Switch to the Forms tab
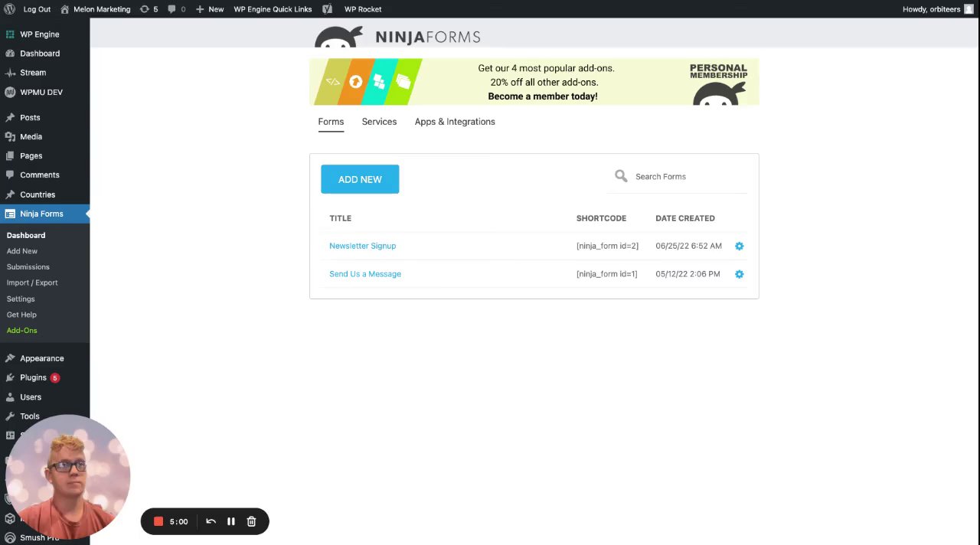This screenshot has width=980, height=545. pos(331,122)
